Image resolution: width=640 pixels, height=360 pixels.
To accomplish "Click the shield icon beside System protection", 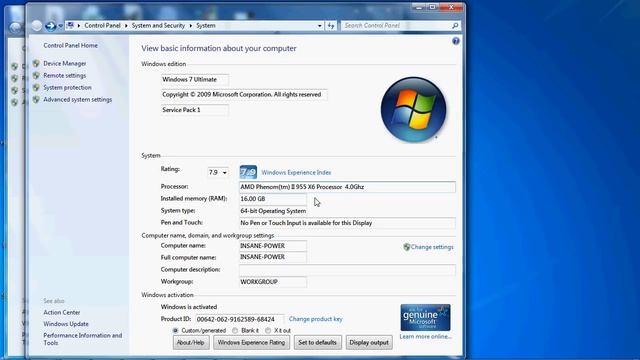I will pyautogui.click(x=36, y=87).
